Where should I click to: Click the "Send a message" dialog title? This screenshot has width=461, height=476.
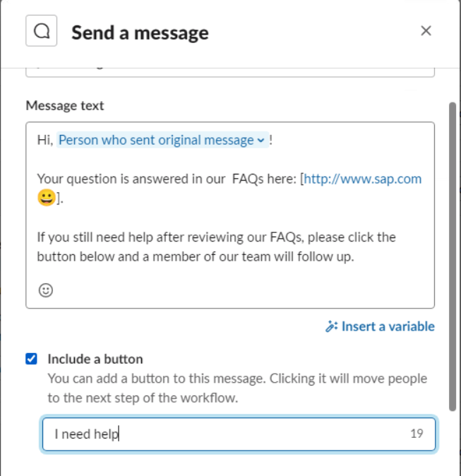coord(140,32)
